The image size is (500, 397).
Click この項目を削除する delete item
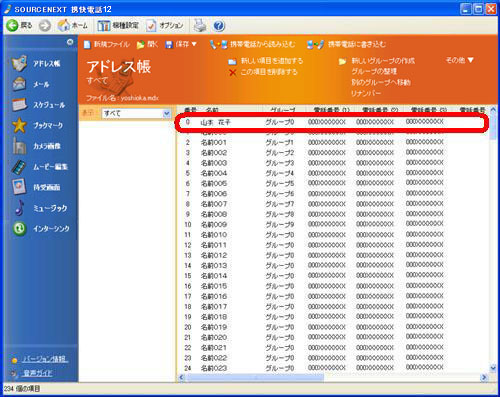(263, 72)
